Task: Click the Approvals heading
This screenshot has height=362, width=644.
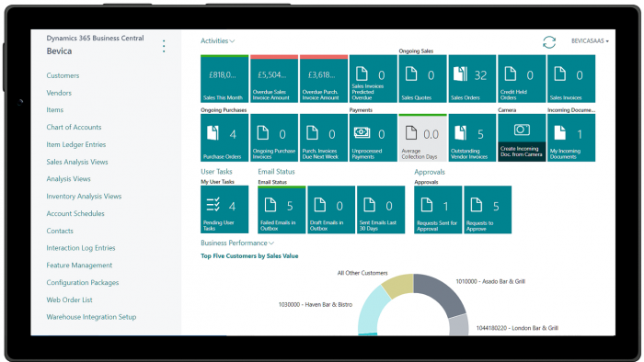Action: tap(430, 172)
